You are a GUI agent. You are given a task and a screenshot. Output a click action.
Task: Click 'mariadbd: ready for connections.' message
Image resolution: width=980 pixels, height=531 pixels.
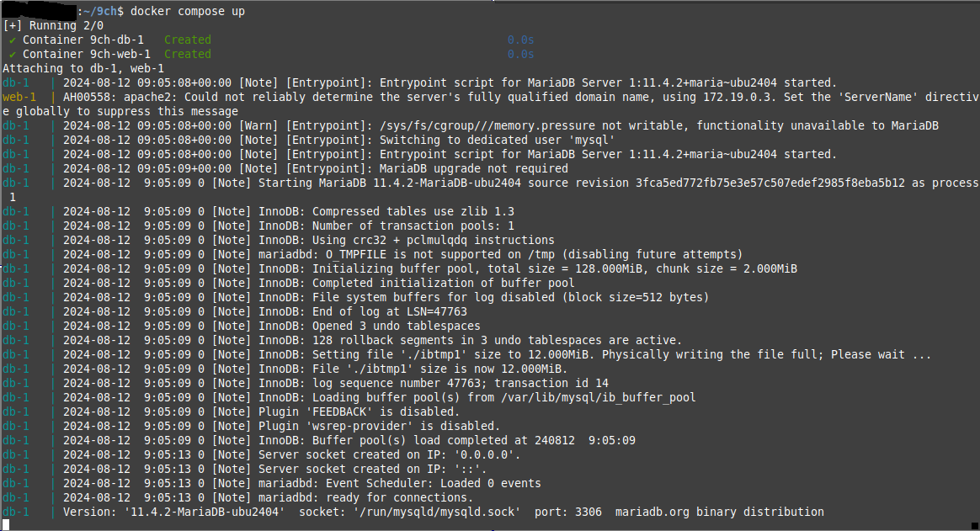pyautogui.click(x=365, y=498)
